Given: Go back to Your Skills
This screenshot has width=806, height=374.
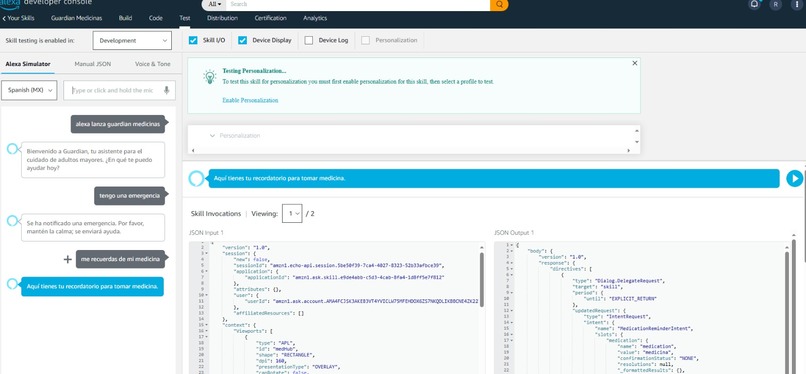Looking at the screenshot, I should (x=18, y=18).
